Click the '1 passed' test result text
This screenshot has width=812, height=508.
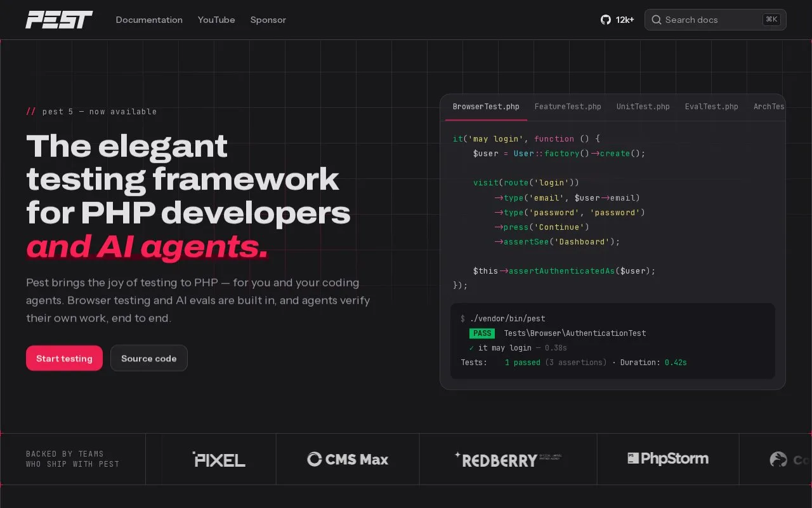(x=523, y=363)
